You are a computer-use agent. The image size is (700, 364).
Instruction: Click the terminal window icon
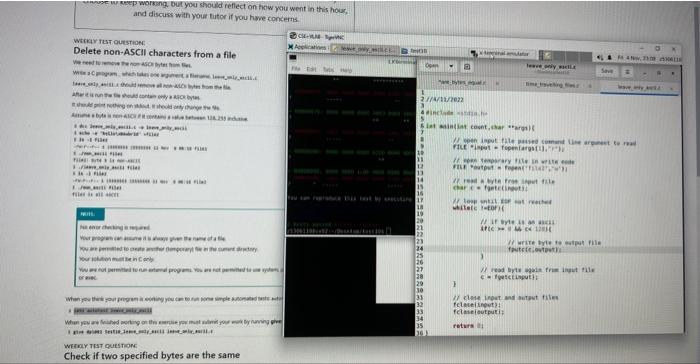pyautogui.click(x=293, y=57)
